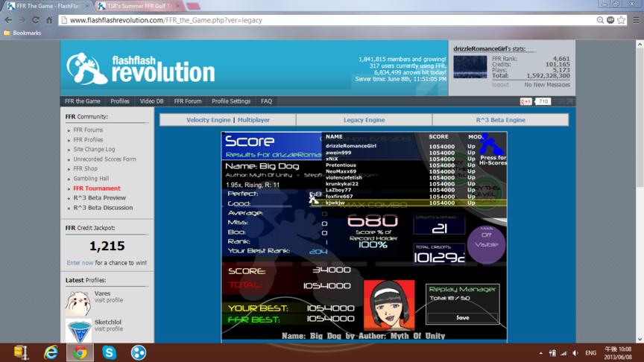Open Internet Explorer from the taskbar

[x=51, y=352]
